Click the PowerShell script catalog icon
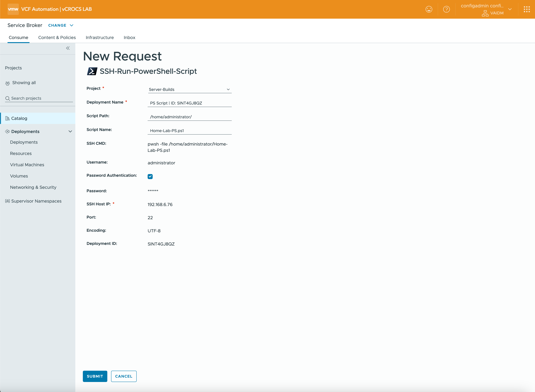Screen dimensions: 535x392 92,71
